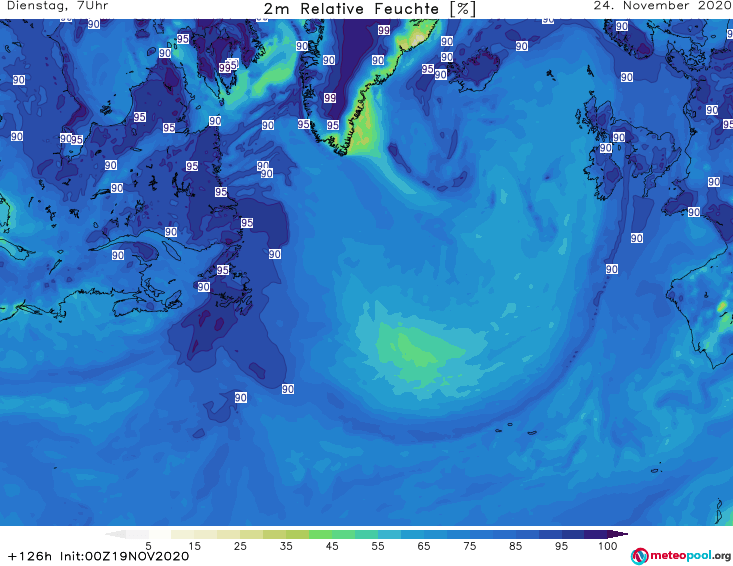Click the legend value '65'
Image resolution: width=733 pixels, height=566 pixels.
pos(424,546)
